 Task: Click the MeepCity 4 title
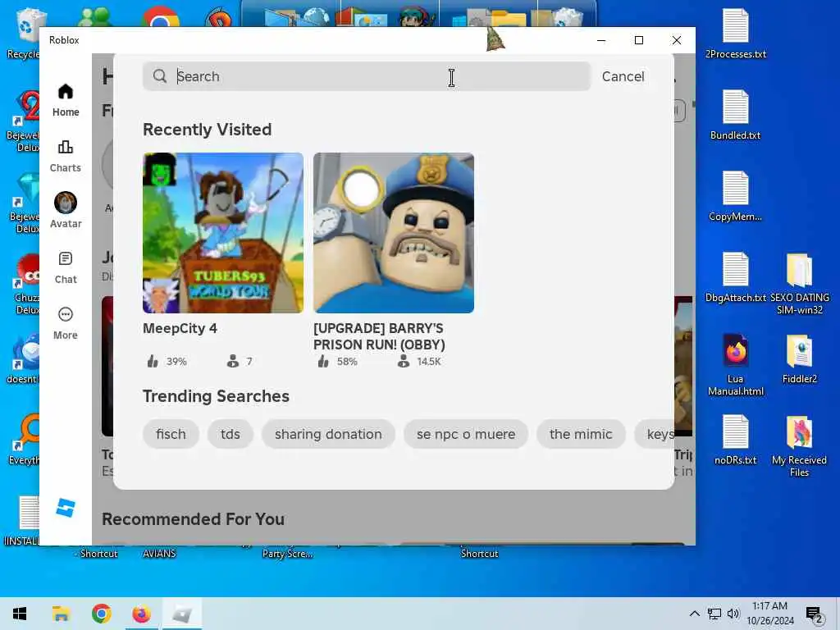click(180, 328)
